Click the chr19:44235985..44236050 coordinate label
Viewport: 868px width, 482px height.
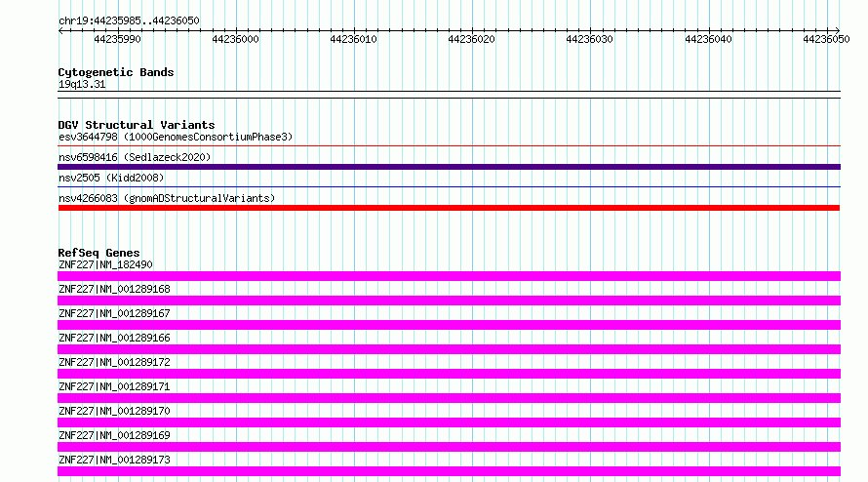click(x=129, y=20)
